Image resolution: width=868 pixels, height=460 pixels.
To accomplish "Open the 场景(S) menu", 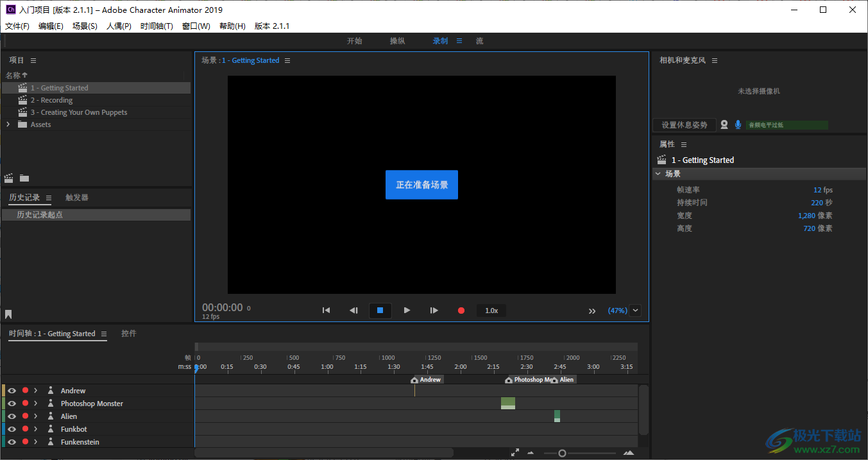I will (x=85, y=26).
